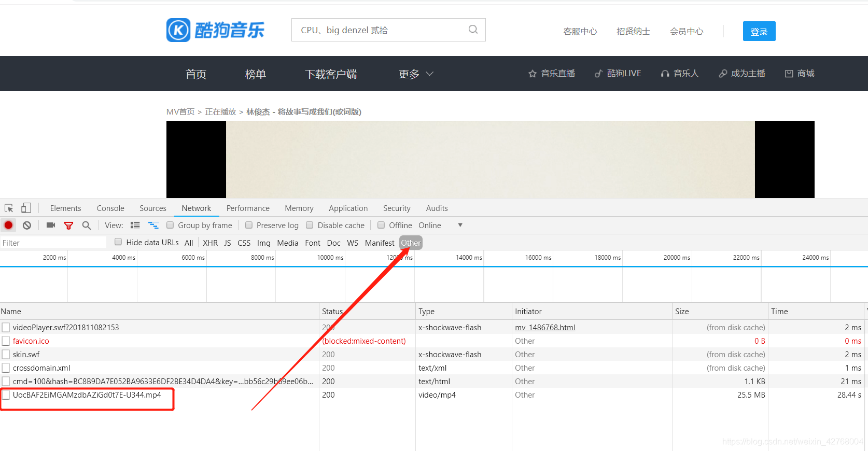Click the network Filter input field

pyautogui.click(x=53, y=243)
